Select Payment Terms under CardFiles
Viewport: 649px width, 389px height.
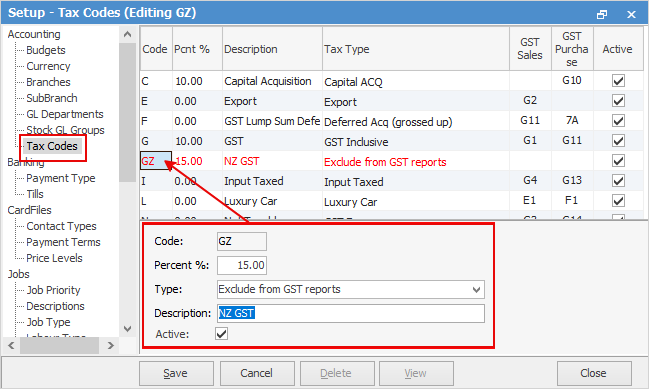[63, 242]
